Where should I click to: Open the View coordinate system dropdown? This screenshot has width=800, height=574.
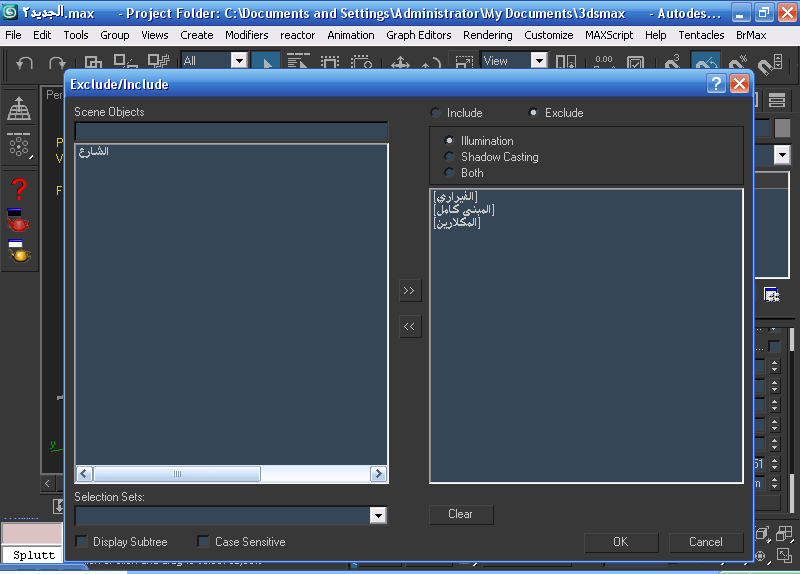[x=539, y=61]
